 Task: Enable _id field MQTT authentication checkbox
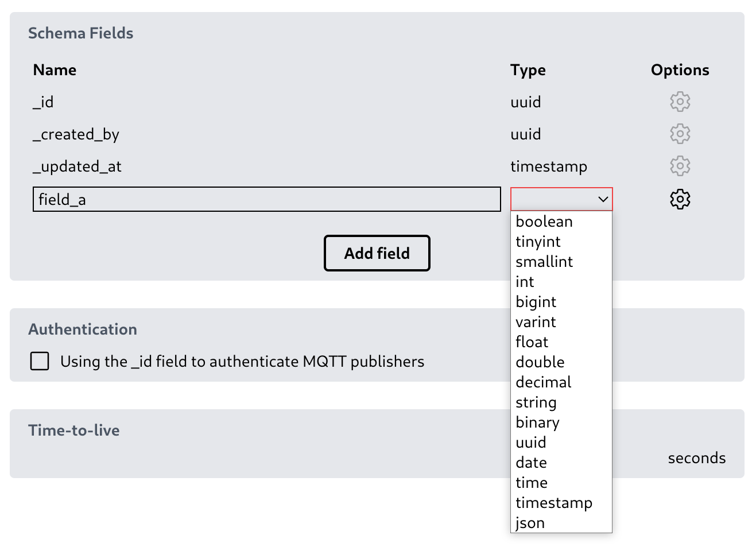click(40, 361)
